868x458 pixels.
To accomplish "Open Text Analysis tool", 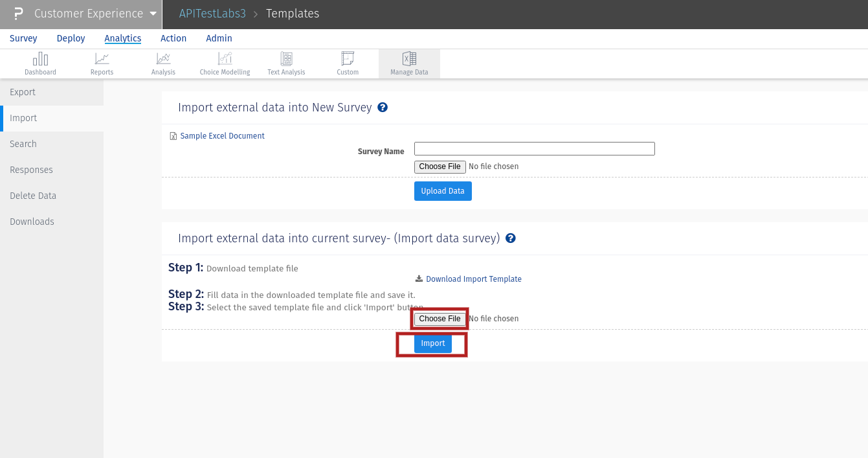I will 286,60.
